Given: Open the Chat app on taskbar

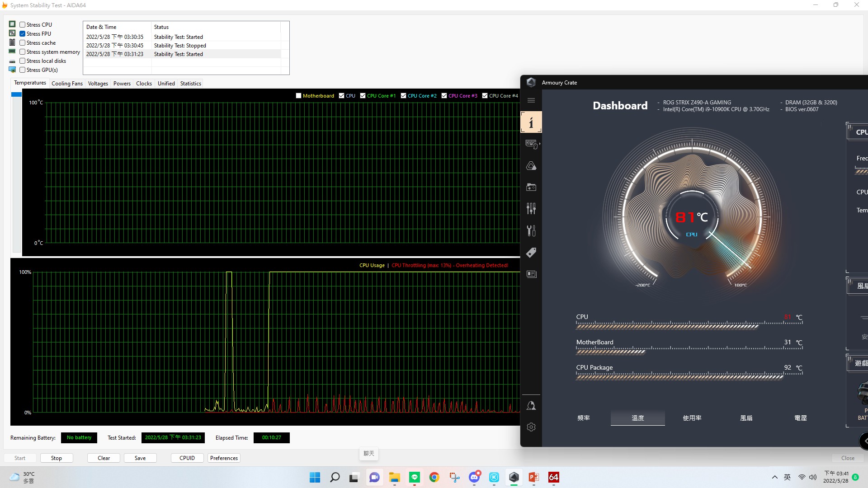Looking at the screenshot, I should pos(374,477).
